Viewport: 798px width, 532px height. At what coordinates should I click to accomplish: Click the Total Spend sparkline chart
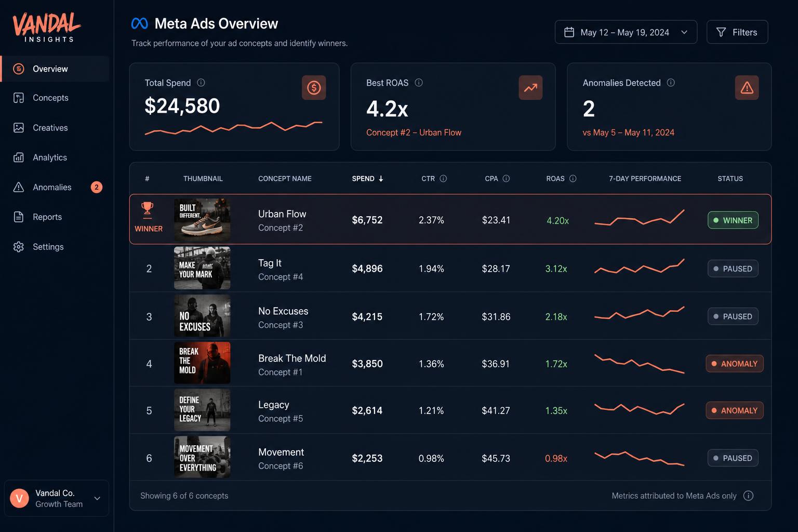pyautogui.click(x=233, y=128)
